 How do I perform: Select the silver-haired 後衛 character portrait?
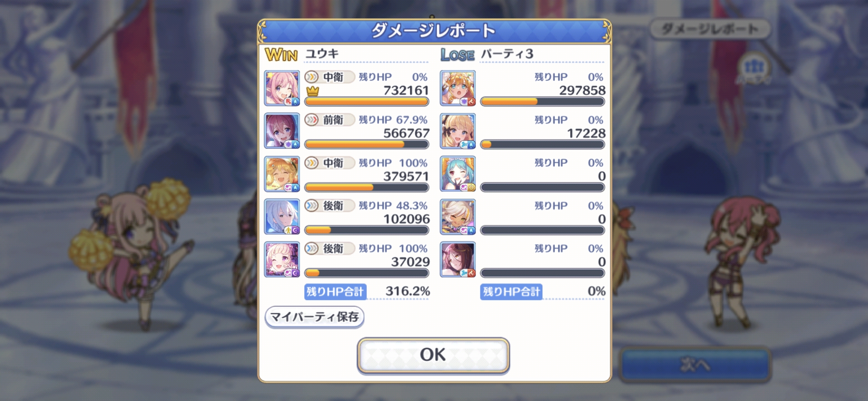pyautogui.click(x=282, y=217)
